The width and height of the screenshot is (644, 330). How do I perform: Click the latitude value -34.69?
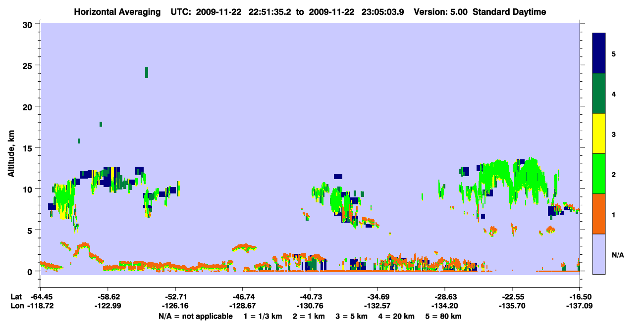377,297
